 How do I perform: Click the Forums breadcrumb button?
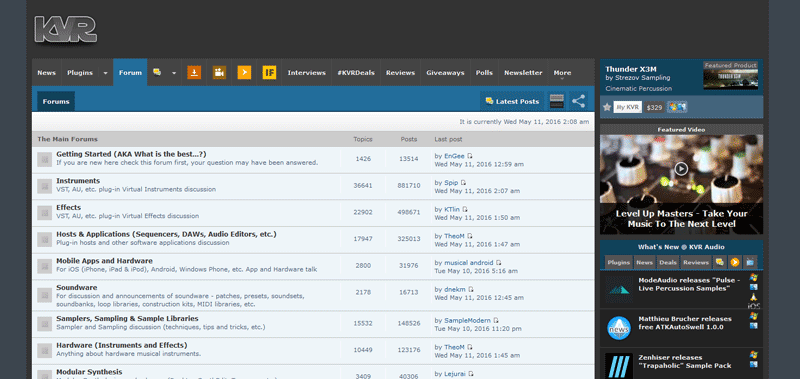tap(56, 102)
